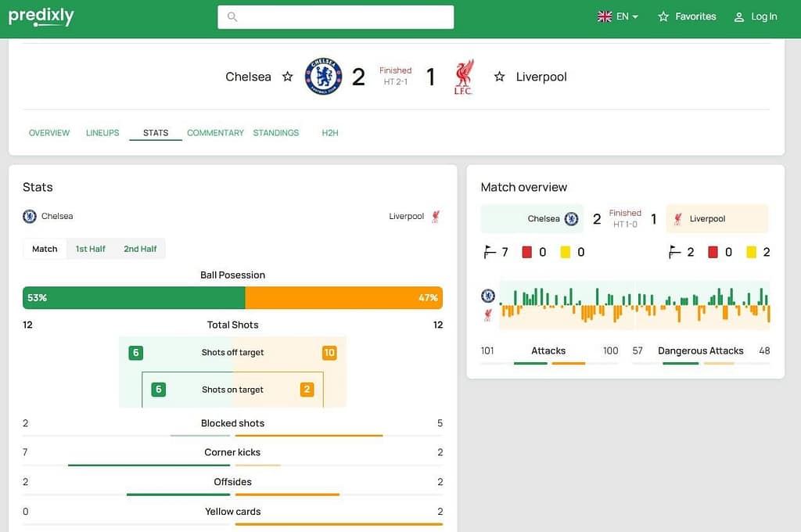This screenshot has width=801, height=532.
Task: Switch to the LINEUPS tab
Action: (x=102, y=133)
